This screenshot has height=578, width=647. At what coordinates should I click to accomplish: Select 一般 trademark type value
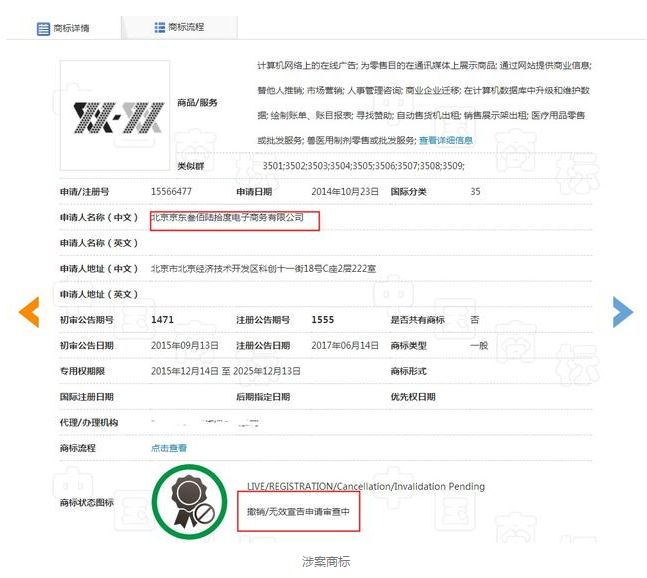(479, 345)
